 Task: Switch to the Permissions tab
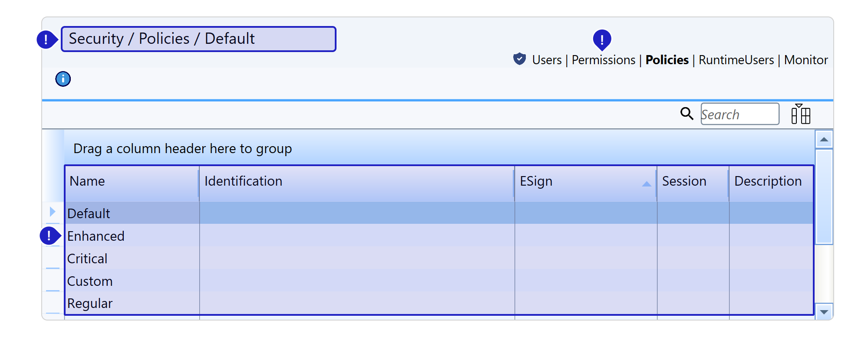click(603, 60)
